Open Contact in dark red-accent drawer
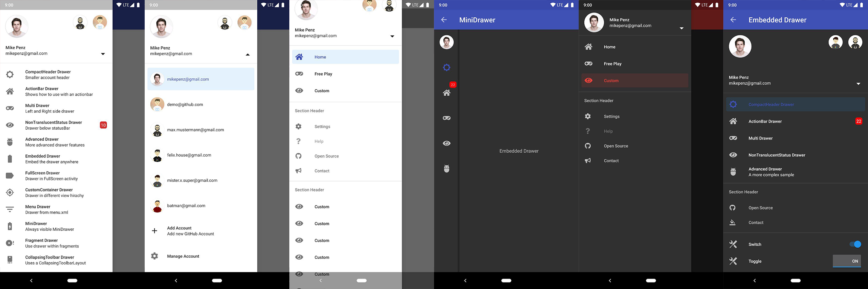 (x=635, y=161)
